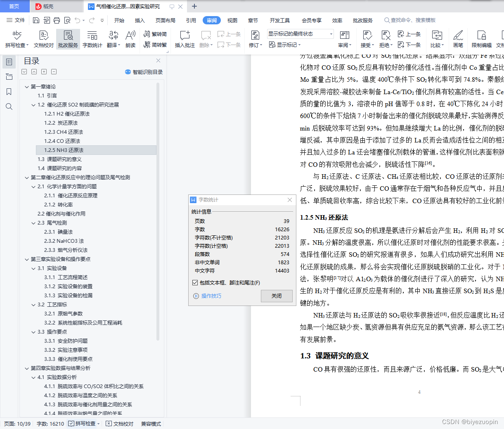Convert traditional to simplified (繁转简)

[x=155, y=34]
